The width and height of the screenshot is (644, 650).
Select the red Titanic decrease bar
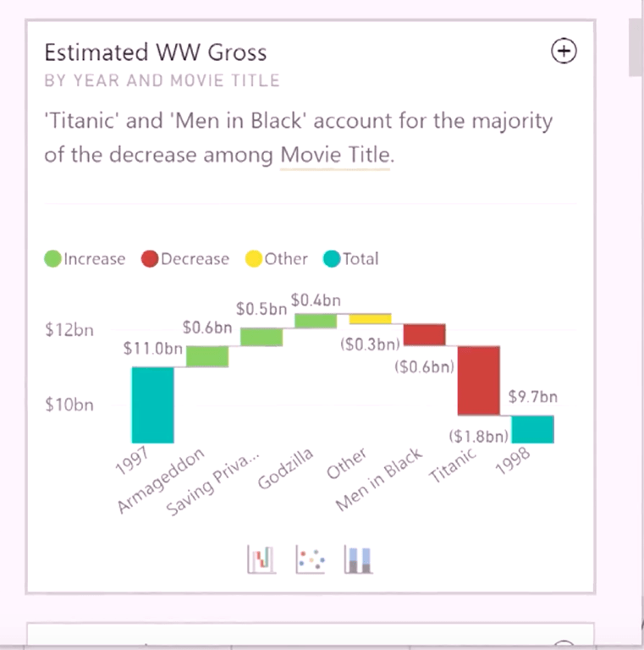coord(479,380)
